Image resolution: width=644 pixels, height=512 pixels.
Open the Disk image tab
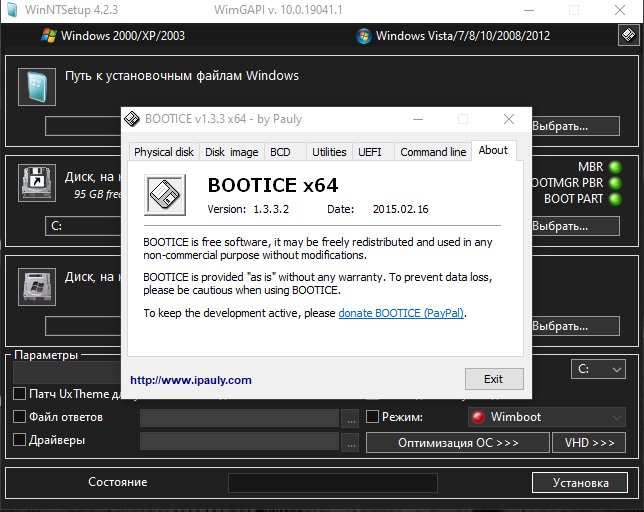pyautogui.click(x=232, y=152)
